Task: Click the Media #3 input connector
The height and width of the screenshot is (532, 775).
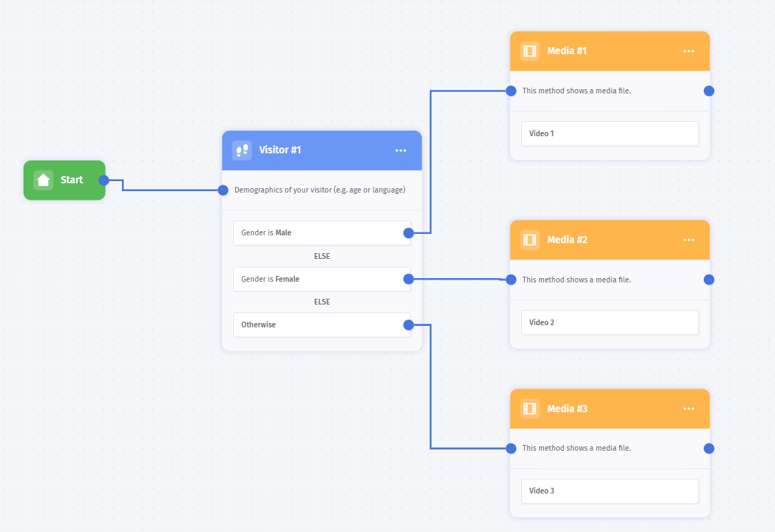Action: coord(511,449)
